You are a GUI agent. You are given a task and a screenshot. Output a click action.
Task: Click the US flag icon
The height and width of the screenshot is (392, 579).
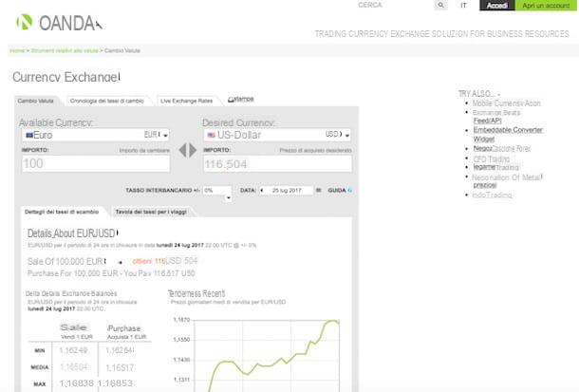pos(212,135)
